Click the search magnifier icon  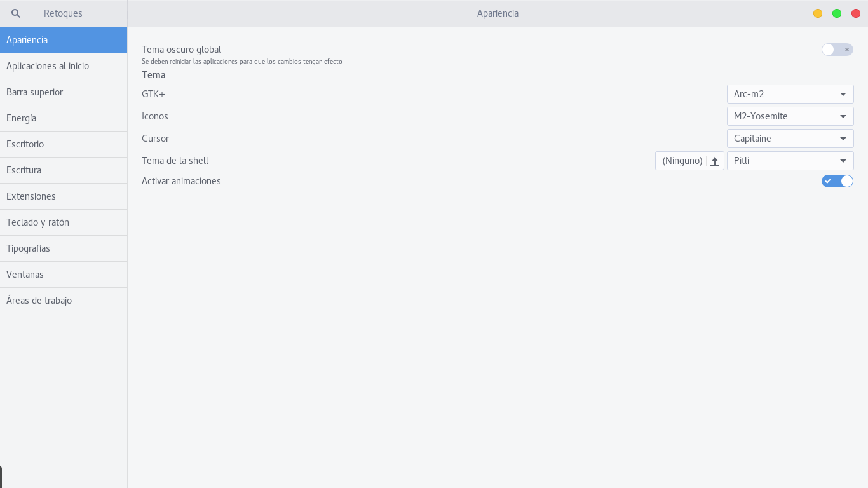[x=16, y=13]
